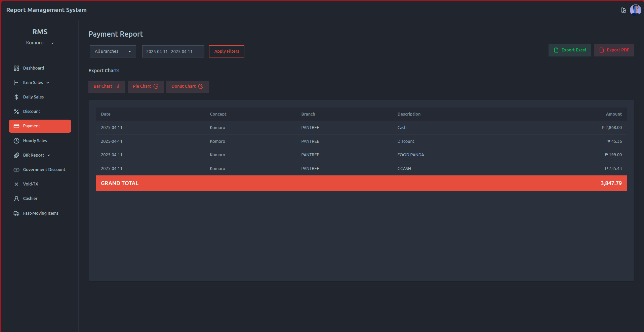Click the Government Discount banknote icon
Image resolution: width=644 pixels, height=332 pixels.
coord(16,170)
